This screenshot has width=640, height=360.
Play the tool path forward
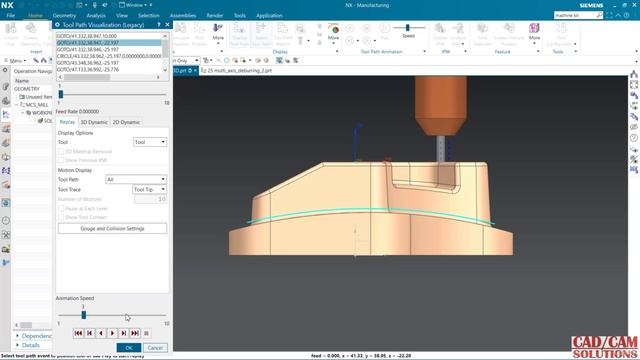coord(112,333)
